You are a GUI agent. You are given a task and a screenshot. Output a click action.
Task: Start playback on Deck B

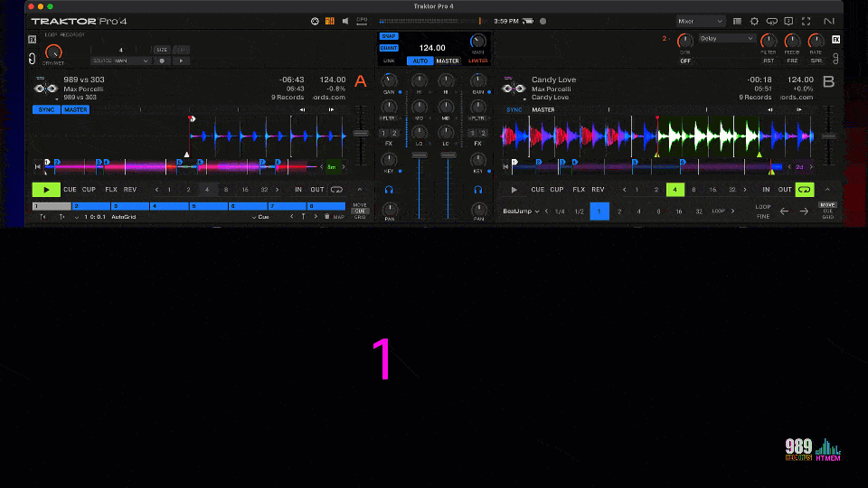514,190
